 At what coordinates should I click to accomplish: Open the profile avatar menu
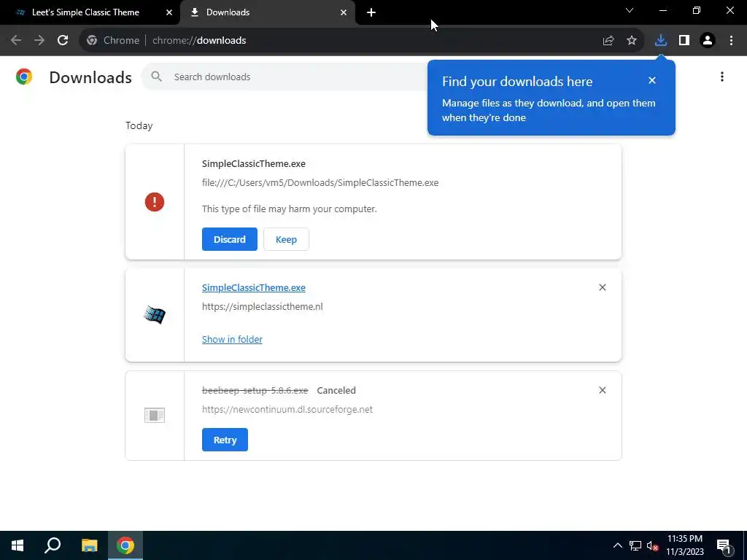[708, 41]
